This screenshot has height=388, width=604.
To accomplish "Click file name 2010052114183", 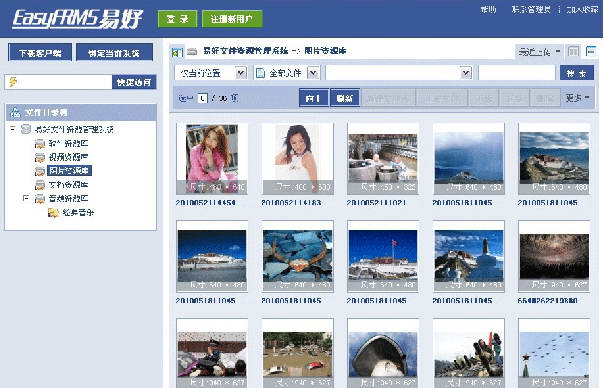I will (x=291, y=203).
